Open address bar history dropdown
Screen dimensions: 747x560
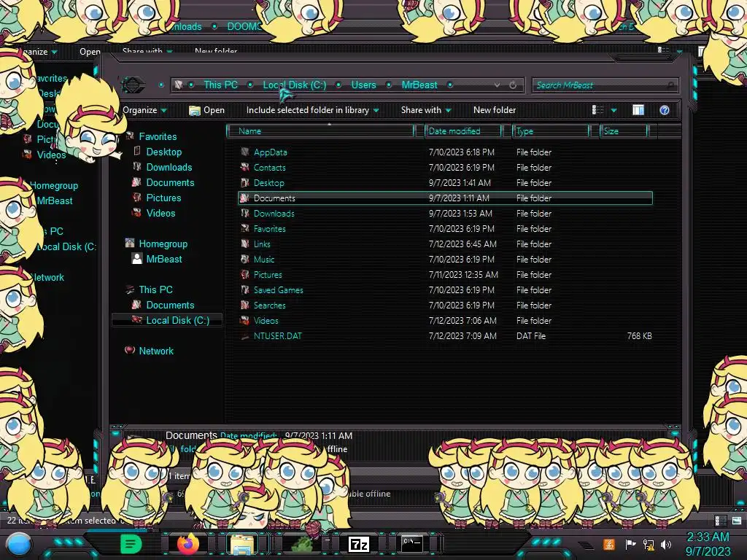[x=497, y=85]
